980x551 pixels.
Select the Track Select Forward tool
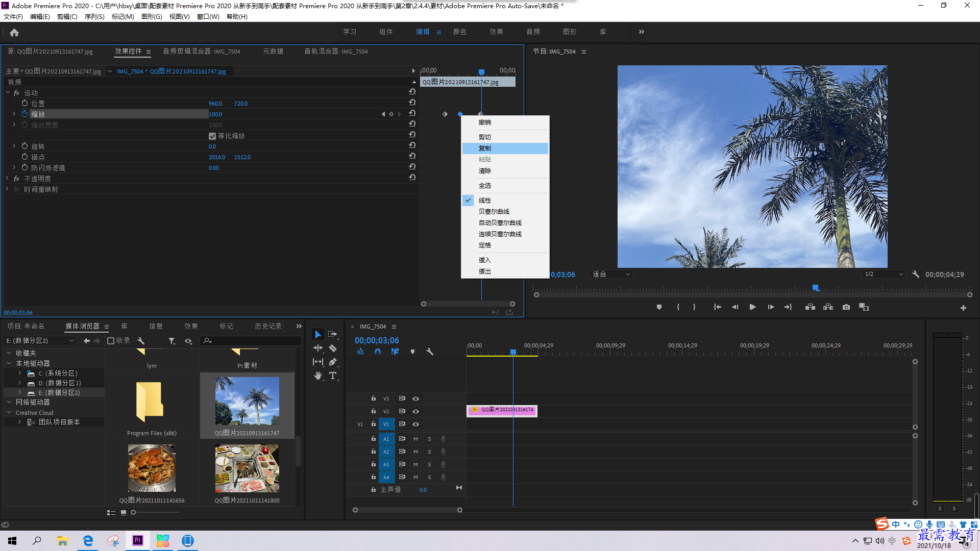coord(333,334)
